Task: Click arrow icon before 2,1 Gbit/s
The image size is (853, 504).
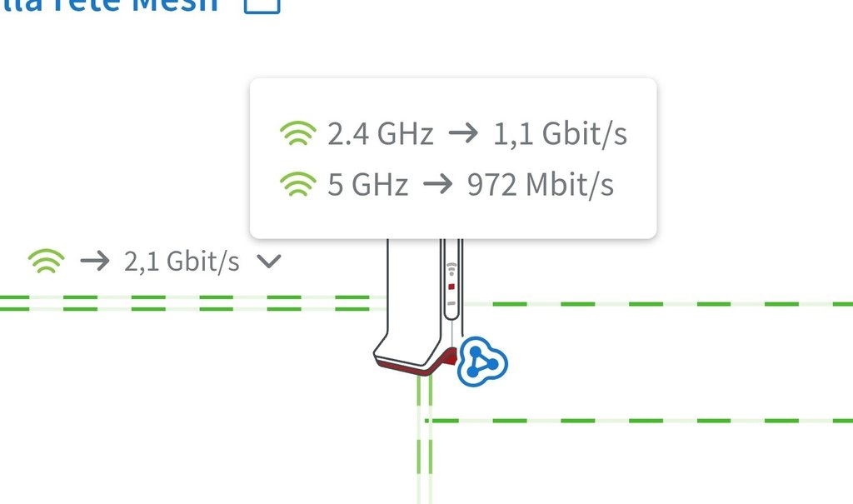Action: [95, 262]
